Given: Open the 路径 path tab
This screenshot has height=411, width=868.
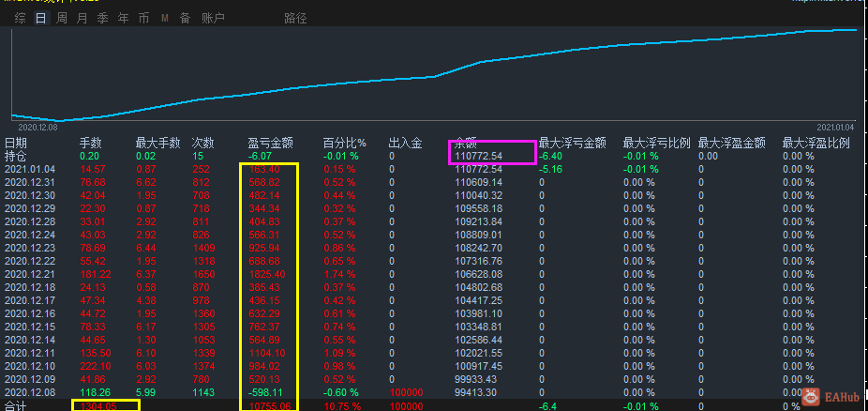Looking at the screenshot, I should 295,18.
